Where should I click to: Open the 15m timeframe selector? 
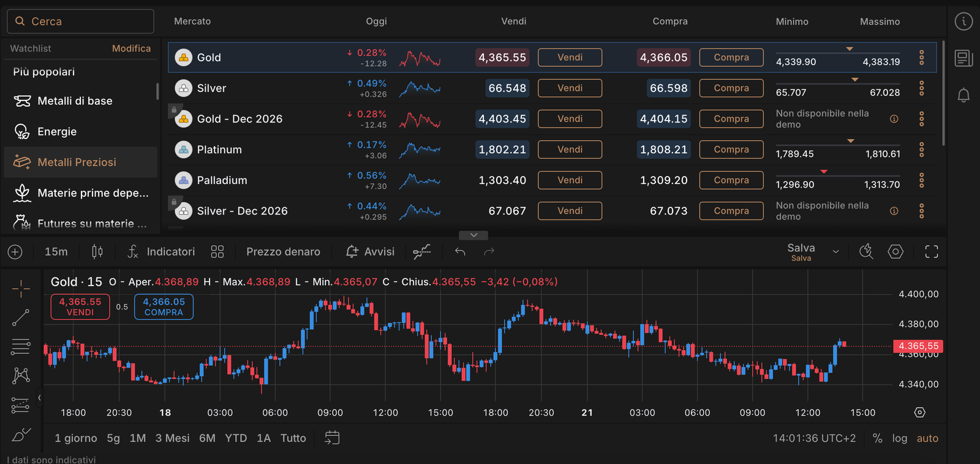pyautogui.click(x=56, y=252)
